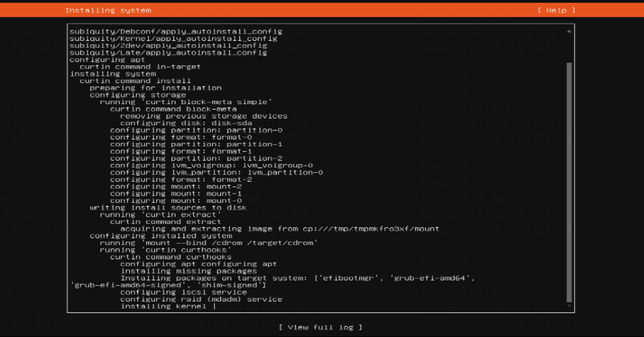Open the Help menu in header
The height and width of the screenshot is (337, 644).
556,10
